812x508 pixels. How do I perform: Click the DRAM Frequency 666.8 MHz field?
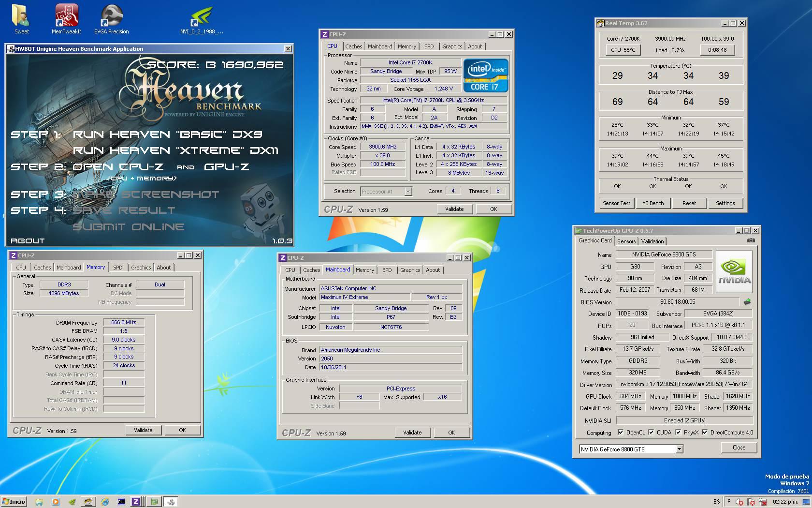[124, 322]
